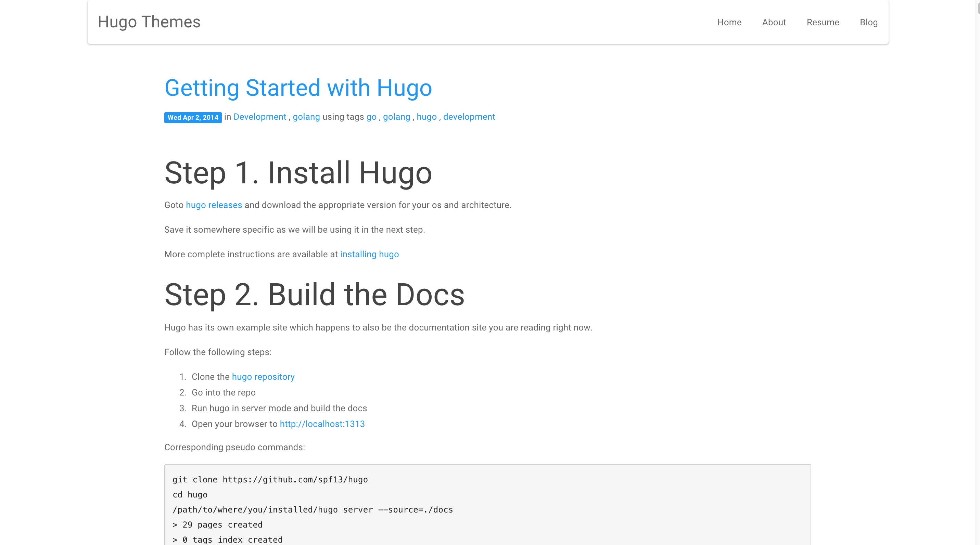980x545 pixels.
Task: Open the Resume nav link
Action: (x=823, y=22)
